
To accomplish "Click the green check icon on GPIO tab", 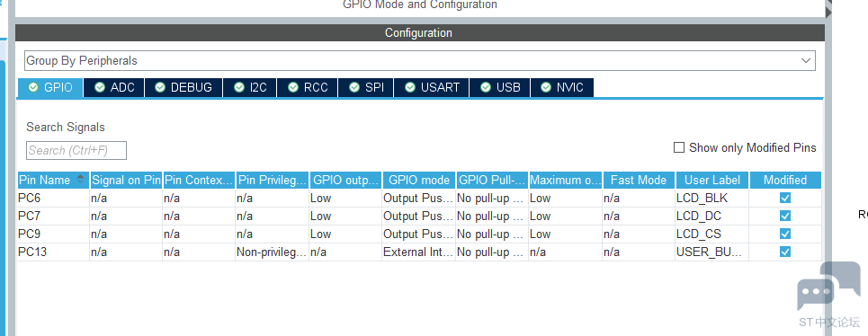I will pyautogui.click(x=34, y=87).
